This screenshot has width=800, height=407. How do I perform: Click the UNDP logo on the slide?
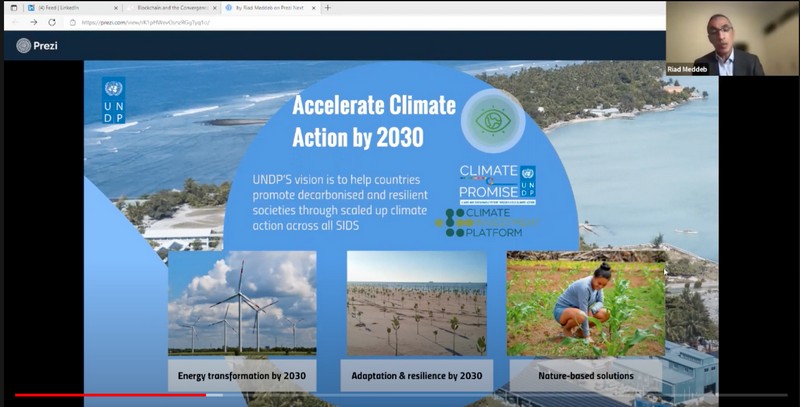click(113, 100)
